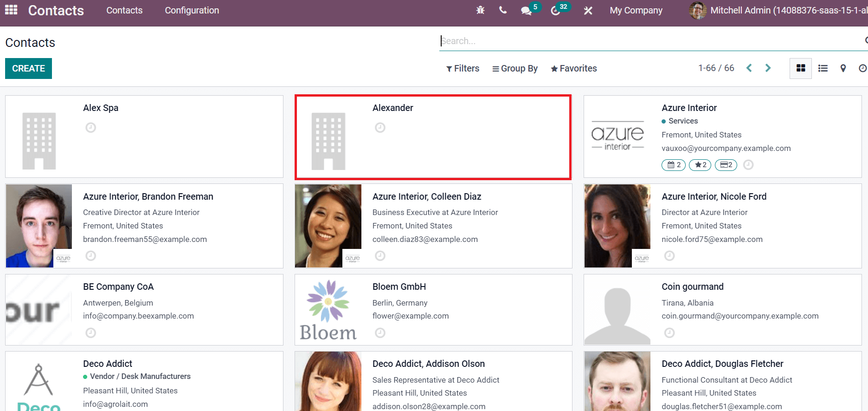Click activity clock on Alex Spa card
868x411 pixels.
[90, 127]
